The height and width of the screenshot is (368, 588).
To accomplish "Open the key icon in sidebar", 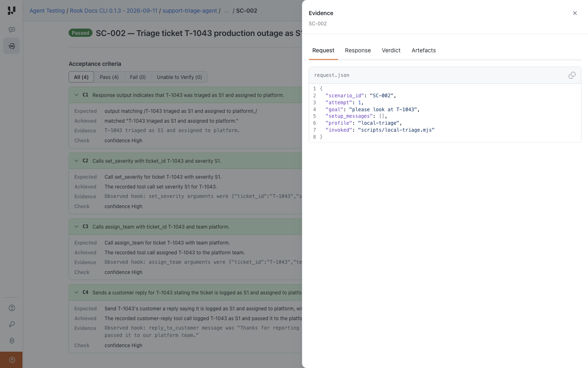I will 12,324.
